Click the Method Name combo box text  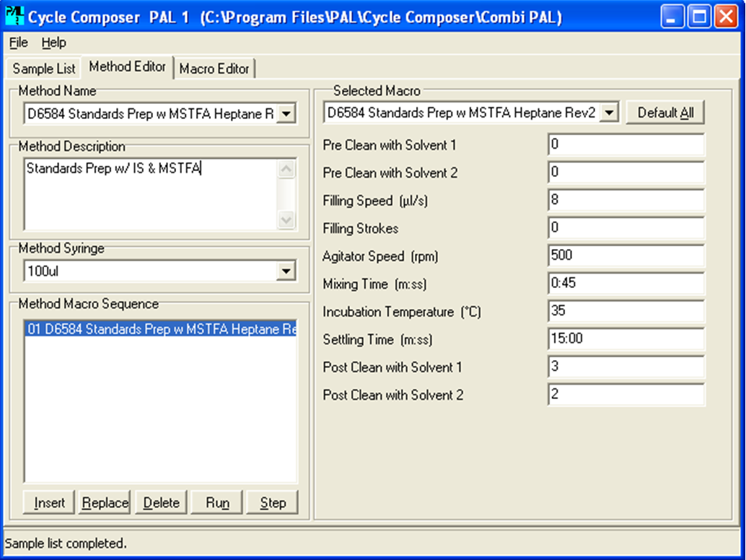coord(150,114)
